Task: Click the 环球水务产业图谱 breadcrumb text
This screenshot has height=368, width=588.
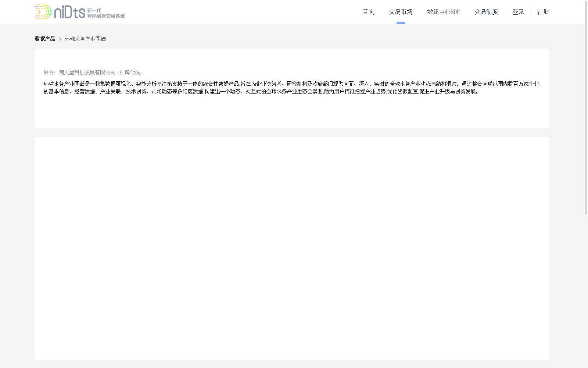Action: click(85, 39)
